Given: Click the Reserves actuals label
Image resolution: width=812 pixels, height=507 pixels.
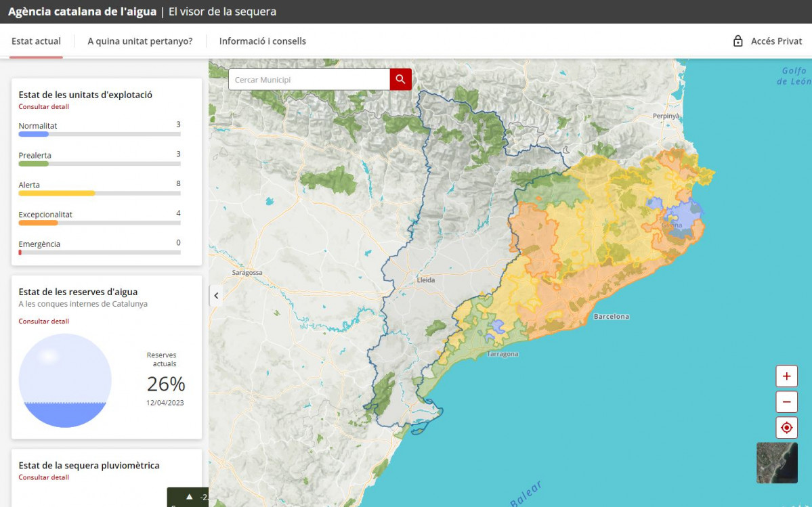Looking at the screenshot, I should point(162,359).
